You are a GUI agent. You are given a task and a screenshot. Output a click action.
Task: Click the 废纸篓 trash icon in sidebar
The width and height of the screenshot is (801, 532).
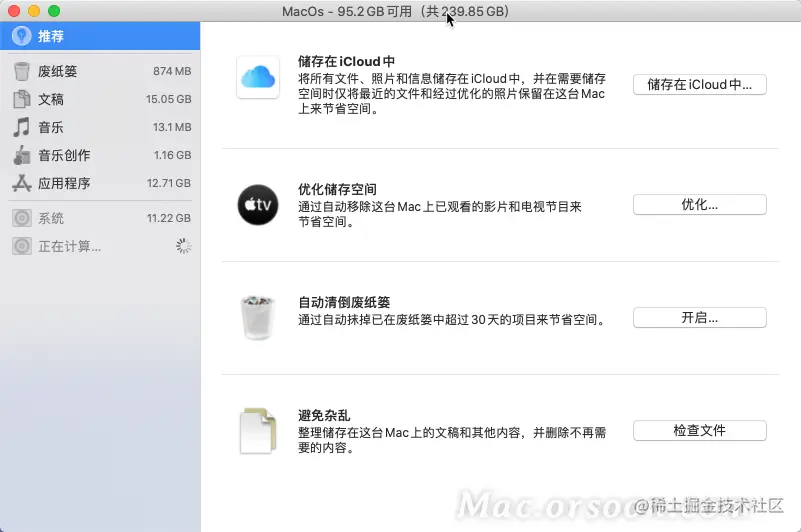coord(21,71)
